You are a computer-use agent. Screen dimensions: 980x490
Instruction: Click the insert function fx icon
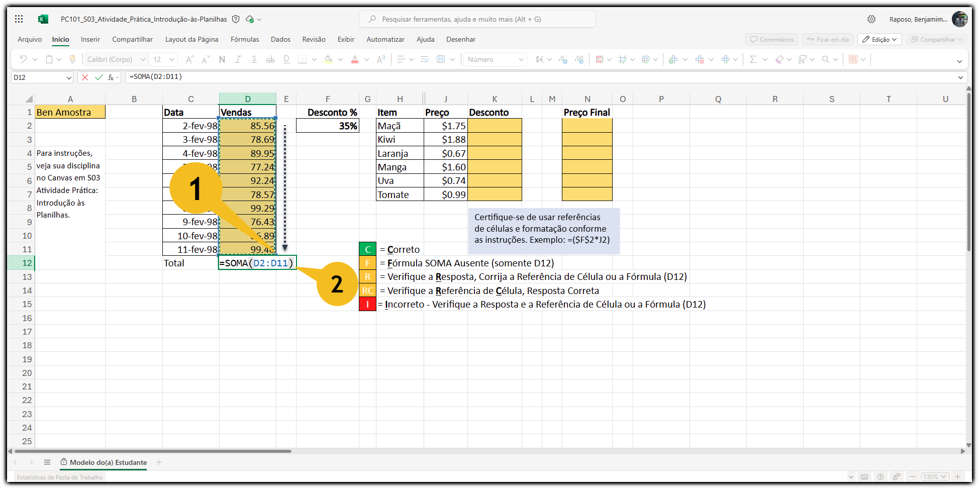click(111, 77)
